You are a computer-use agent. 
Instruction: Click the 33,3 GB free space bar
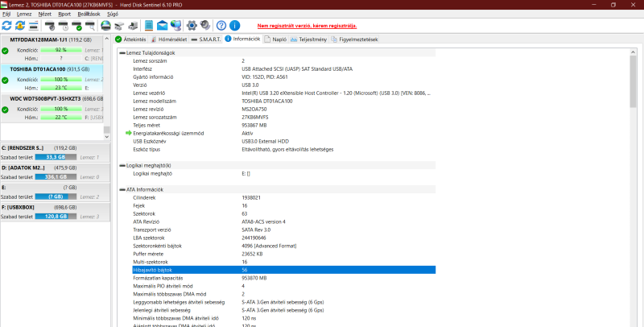[56, 157]
